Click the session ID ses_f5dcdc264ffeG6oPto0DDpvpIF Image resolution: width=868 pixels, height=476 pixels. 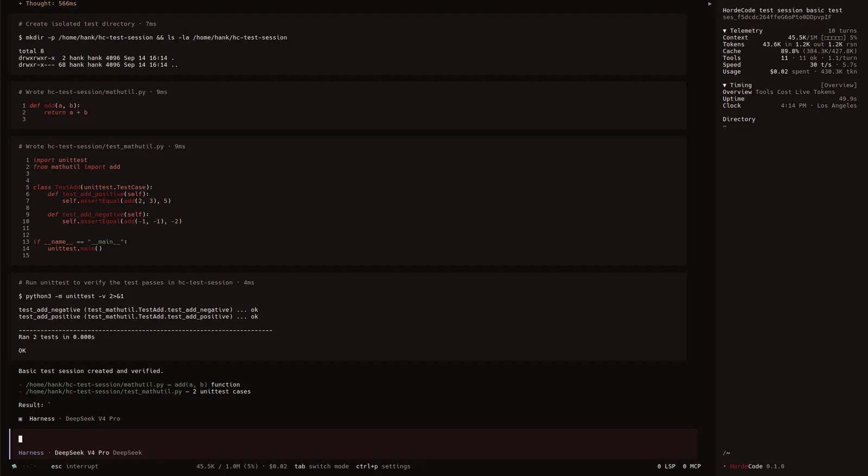(x=777, y=17)
